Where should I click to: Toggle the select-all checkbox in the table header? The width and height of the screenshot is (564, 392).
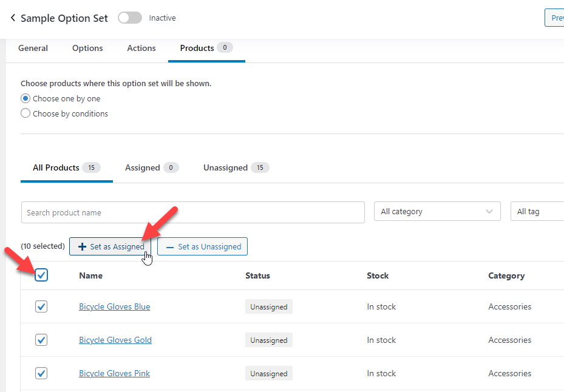(x=41, y=275)
